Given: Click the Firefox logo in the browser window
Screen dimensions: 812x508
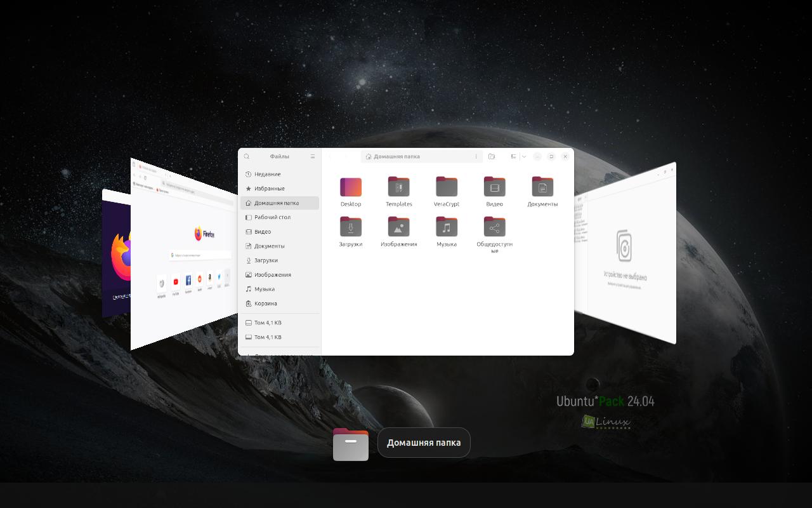Looking at the screenshot, I should click(204, 234).
